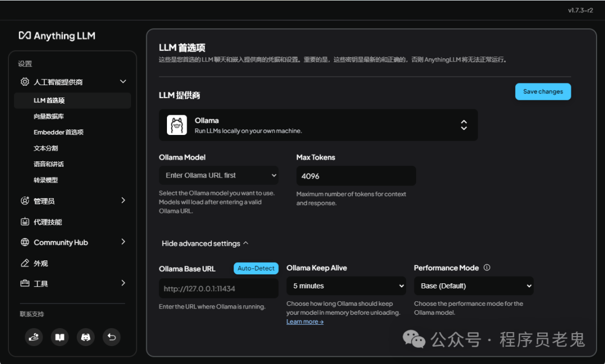Open the Performance Mode dropdown

[x=474, y=286]
